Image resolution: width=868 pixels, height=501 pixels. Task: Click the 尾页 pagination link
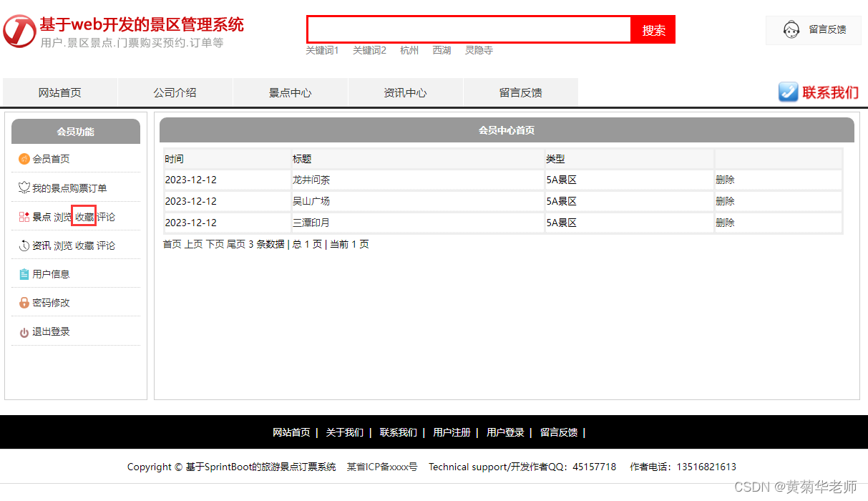[x=236, y=244]
